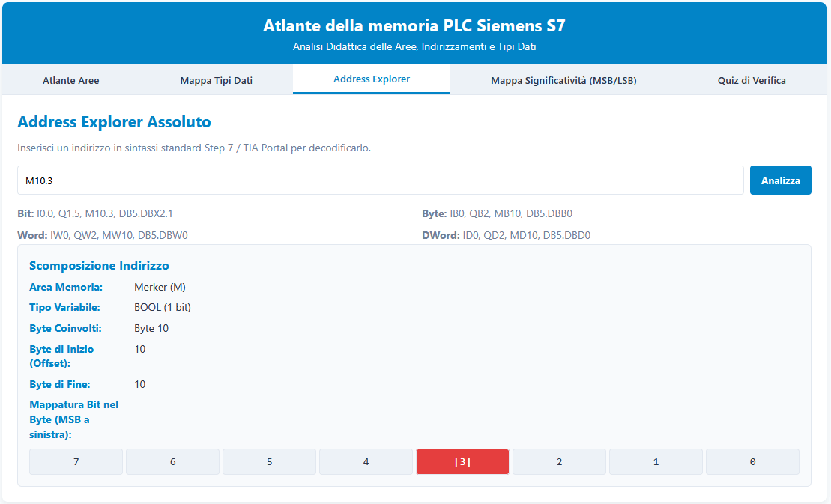
Task: Click bit 2 cell in byte map
Action: click(x=559, y=461)
